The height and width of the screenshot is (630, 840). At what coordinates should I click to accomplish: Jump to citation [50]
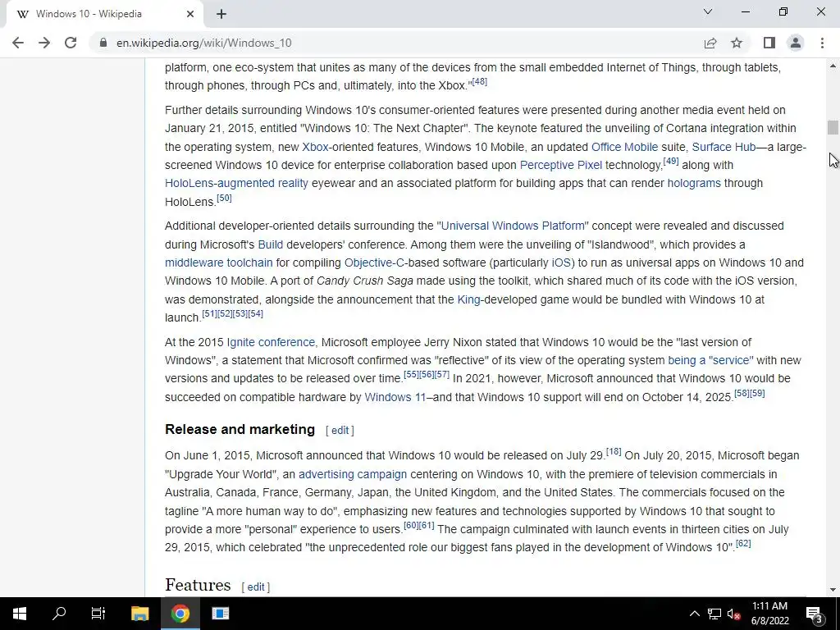pyautogui.click(x=224, y=198)
